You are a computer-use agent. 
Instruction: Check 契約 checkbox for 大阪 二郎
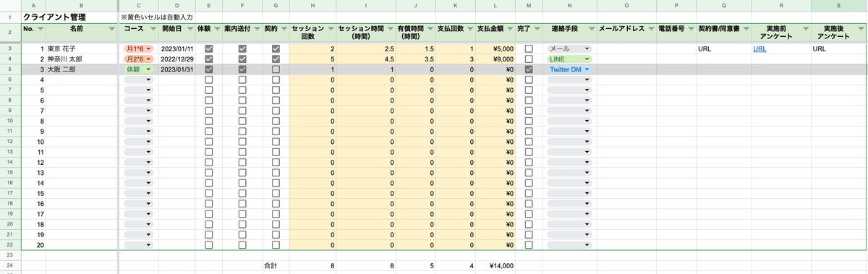pos(276,69)
